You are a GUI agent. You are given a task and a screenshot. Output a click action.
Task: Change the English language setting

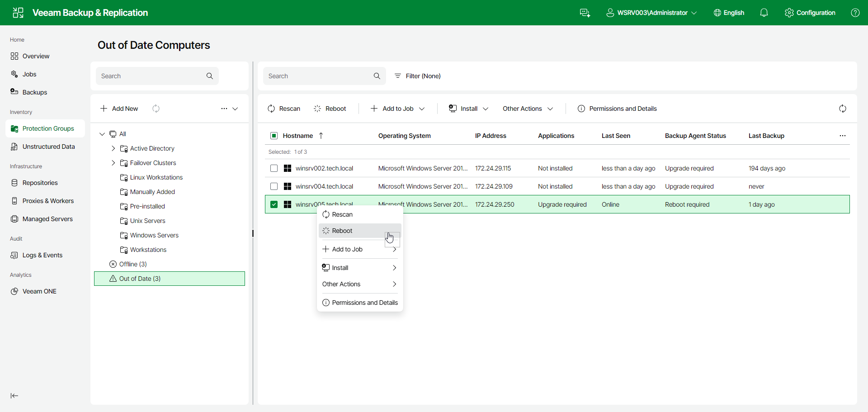click(729, 13)
